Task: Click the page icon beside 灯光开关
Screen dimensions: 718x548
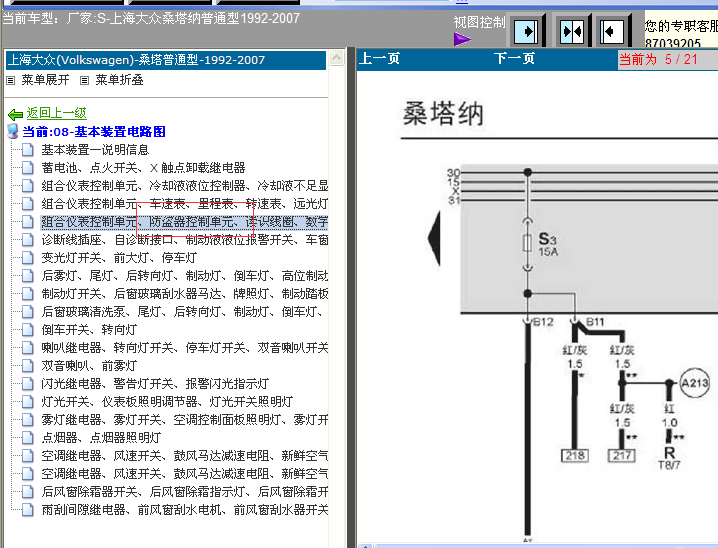Action: tap(28, 402)
